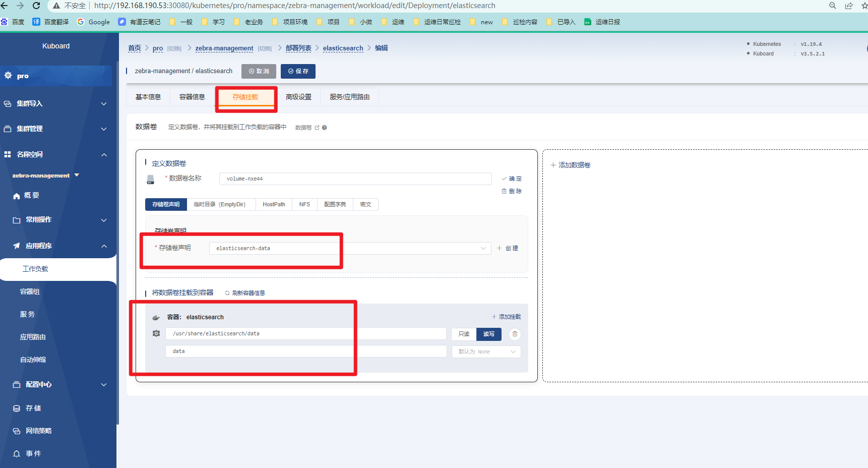Open the 运维日报 bookmark
Image resolution: width=868 pixels, height=468 pixels.
[x=602, y=22]
